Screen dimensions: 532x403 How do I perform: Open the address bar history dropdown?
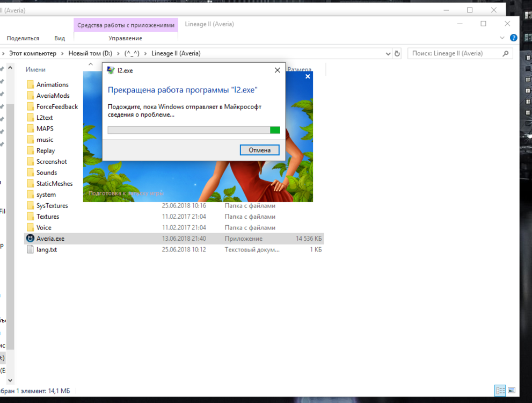(388, 54)
